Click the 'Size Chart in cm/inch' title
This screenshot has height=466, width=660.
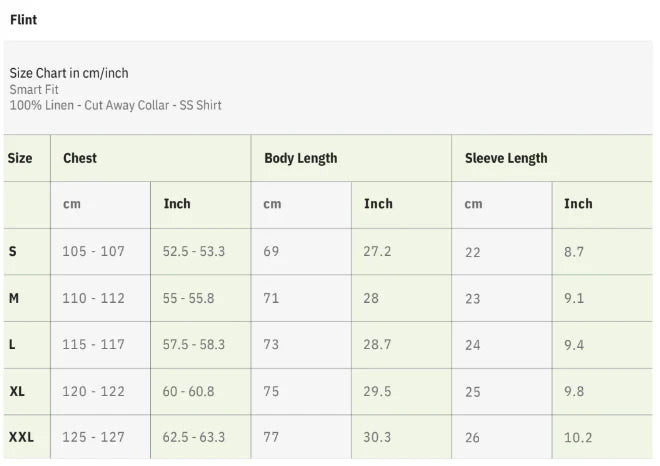(x=69, y=73)
